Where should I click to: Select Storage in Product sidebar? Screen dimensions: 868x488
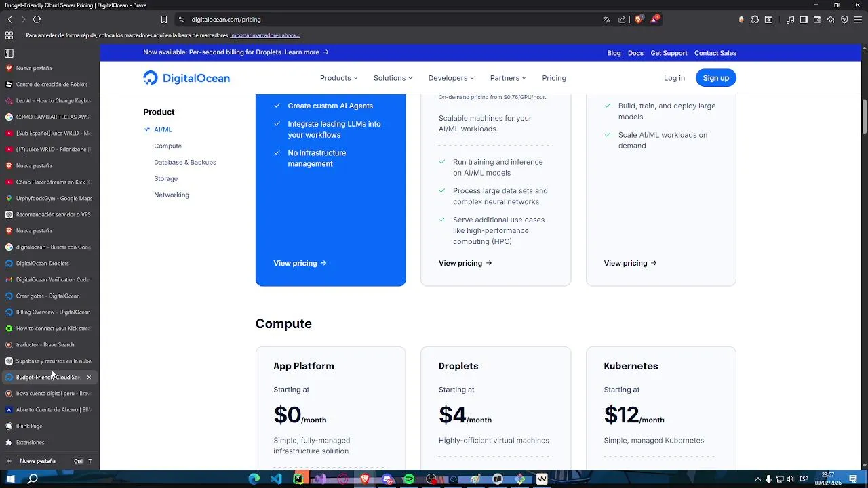[165, 178]
